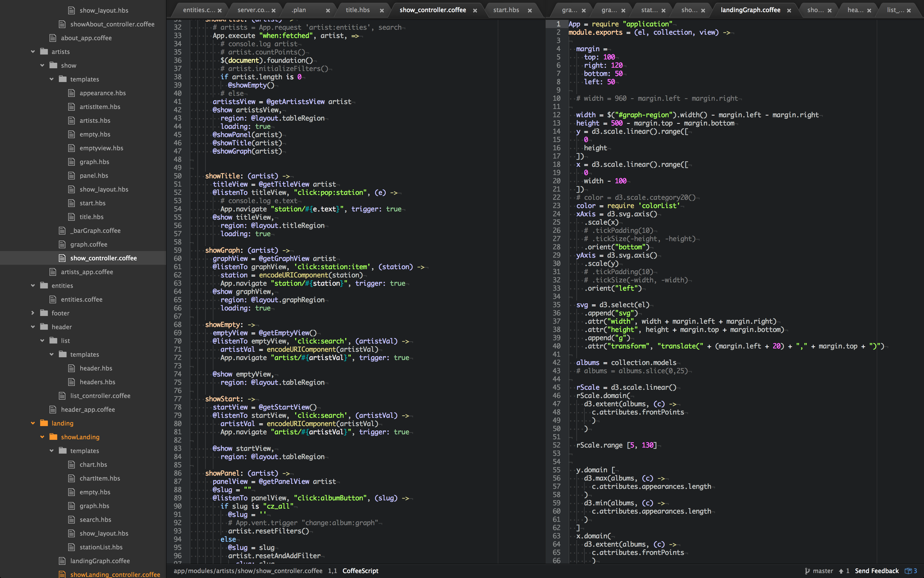Click the file icon beside stationList.hbs
Image resolution: width=924 pixels, height=578 pixels.
pyautogui.click(x=71, y=547)
